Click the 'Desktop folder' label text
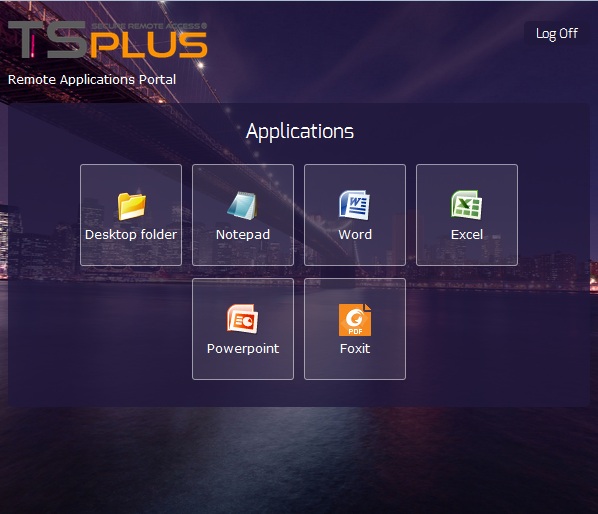598x514 pixels. (131, 235)
